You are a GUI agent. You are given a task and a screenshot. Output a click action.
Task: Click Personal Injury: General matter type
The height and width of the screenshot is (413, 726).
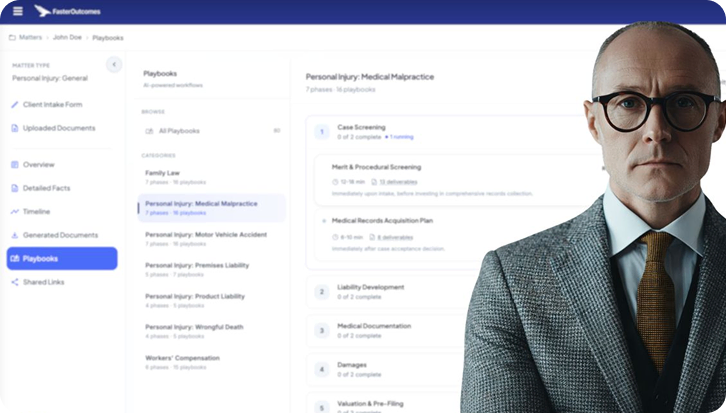click(x=50, y=78)
